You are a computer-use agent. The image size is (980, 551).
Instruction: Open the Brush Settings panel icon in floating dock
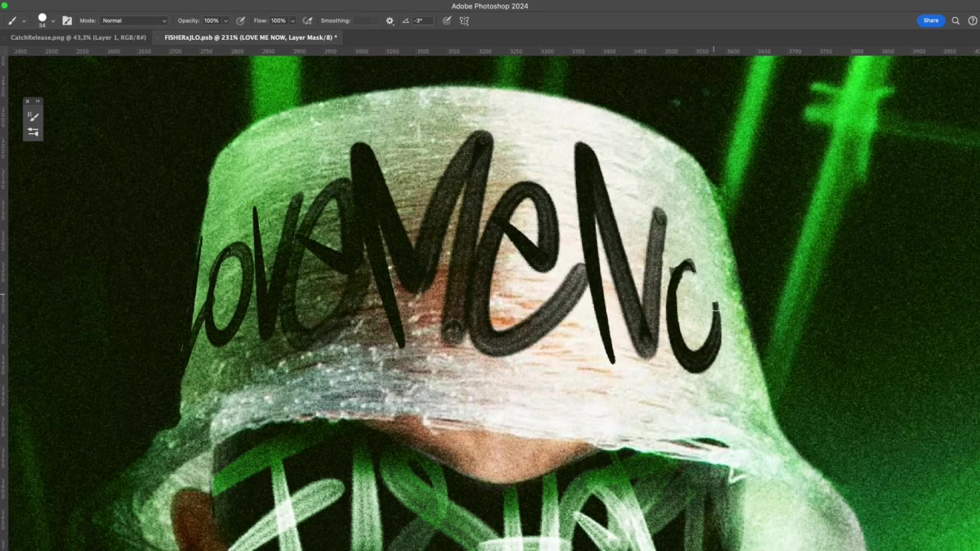point(33,132)
